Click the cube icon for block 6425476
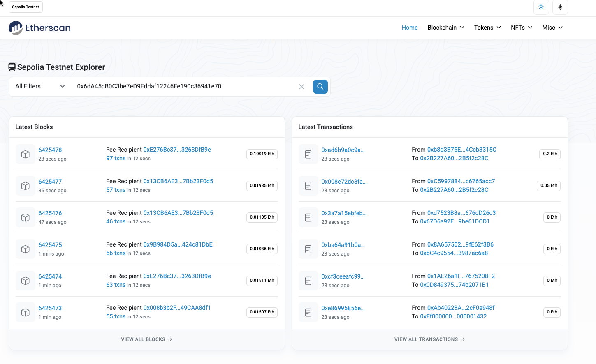The width and height of the screenshot is (596, 364). 25,217
